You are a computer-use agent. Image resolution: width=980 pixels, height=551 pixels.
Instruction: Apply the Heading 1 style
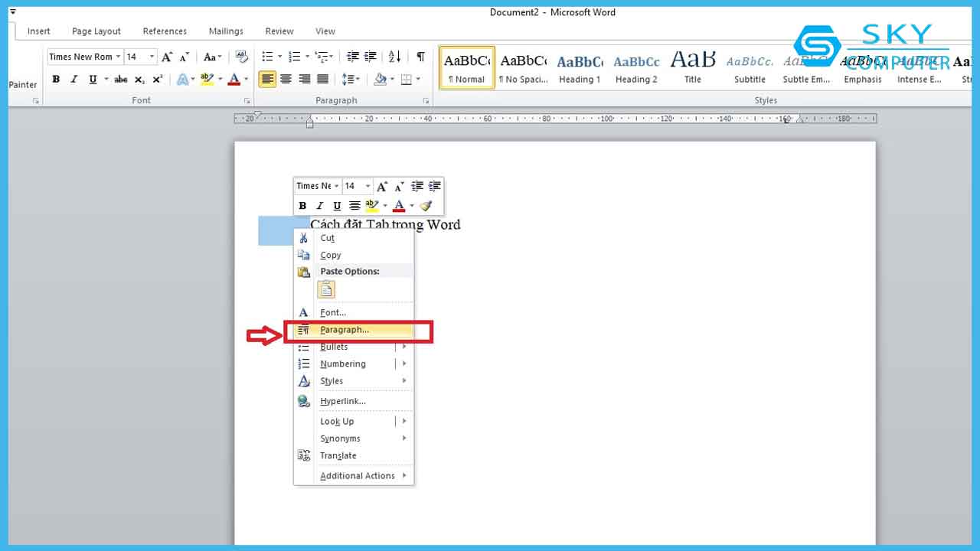coord(580,68)
